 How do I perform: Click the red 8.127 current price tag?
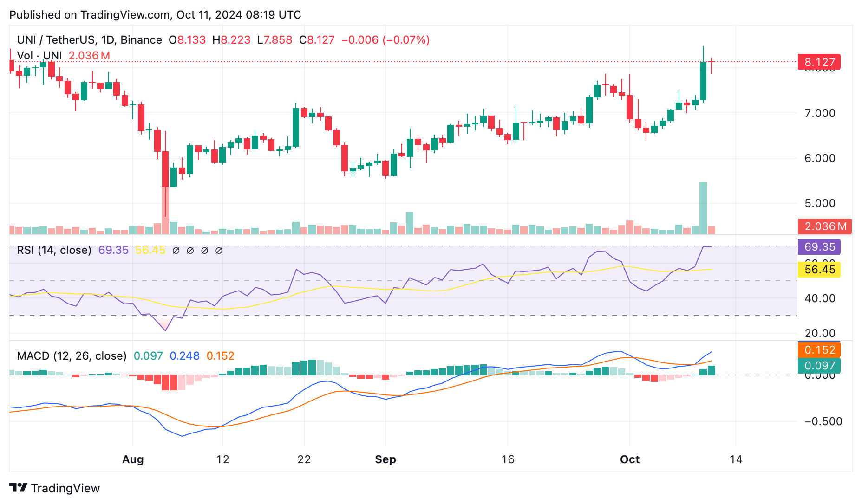point(819,62)
